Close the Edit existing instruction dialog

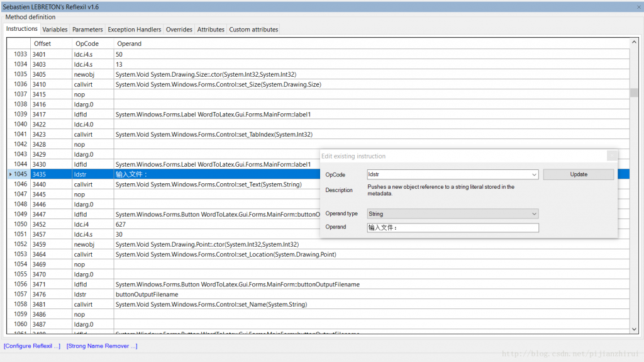pos(611,156)
